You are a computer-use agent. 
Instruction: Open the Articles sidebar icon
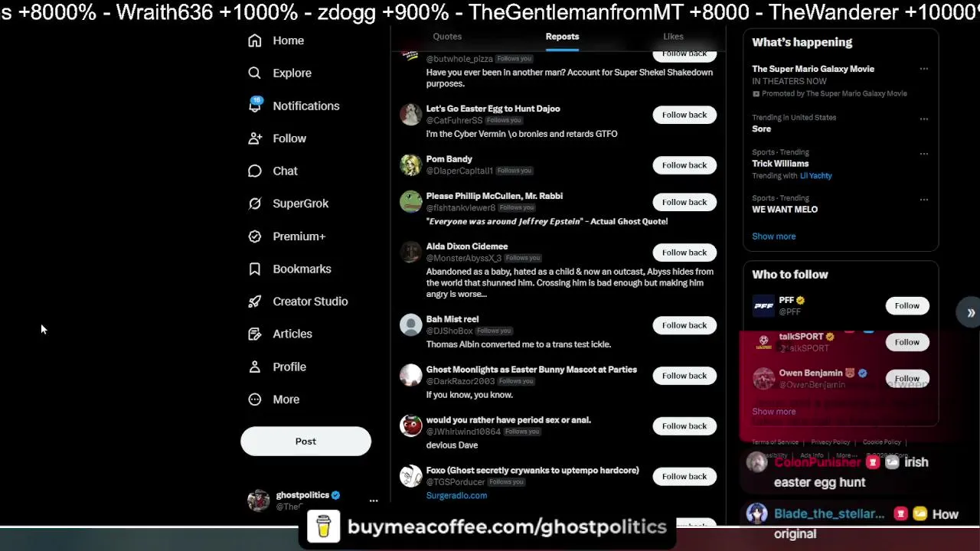click(x=255, y=334)
